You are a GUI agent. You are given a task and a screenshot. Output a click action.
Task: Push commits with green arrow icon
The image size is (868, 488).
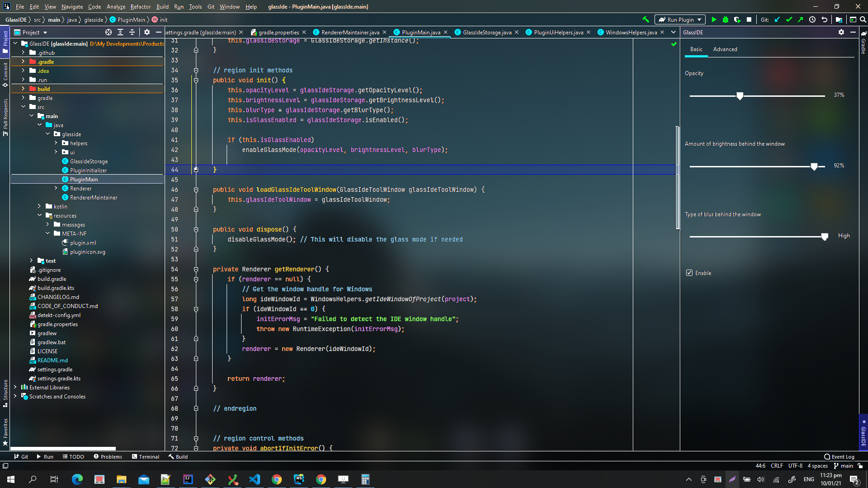point(801,19)
